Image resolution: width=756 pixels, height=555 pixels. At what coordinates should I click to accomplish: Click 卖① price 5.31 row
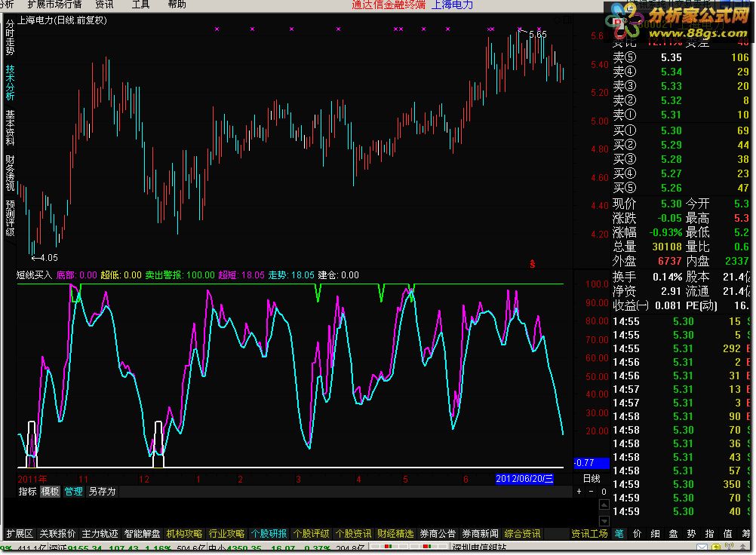coord(681,115)
